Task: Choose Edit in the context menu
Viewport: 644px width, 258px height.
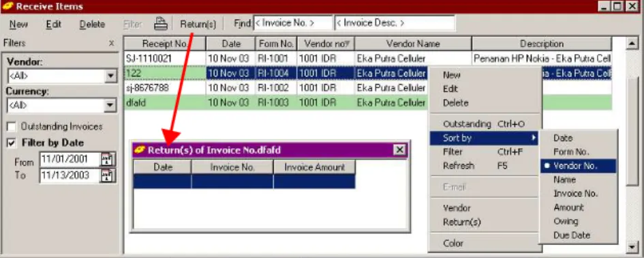Action: point(450,89)
